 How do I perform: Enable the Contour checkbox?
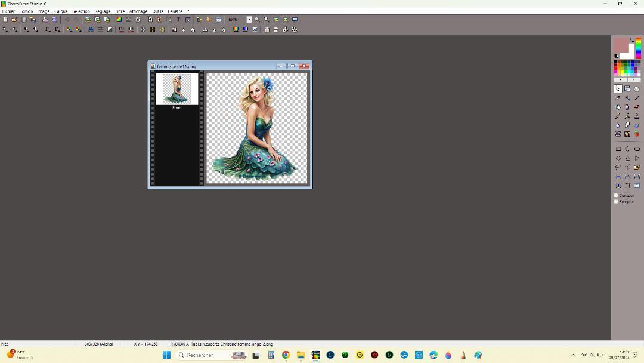(617, 195)
